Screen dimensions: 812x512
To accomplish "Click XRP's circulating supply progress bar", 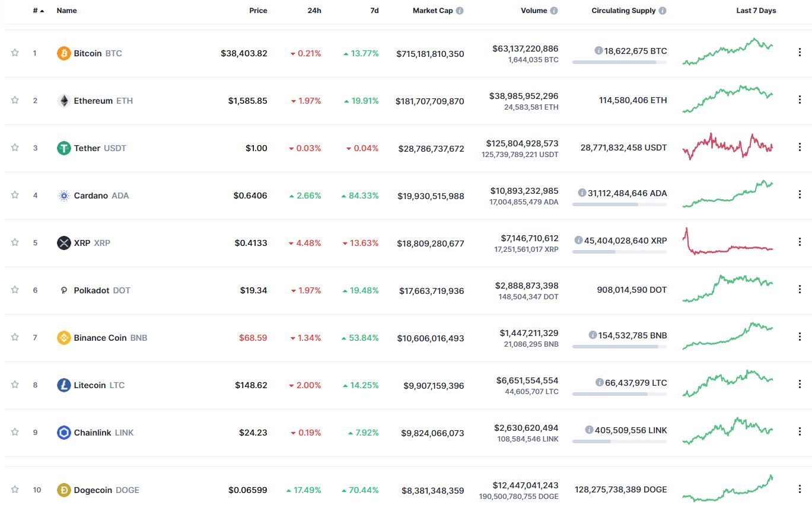I will [x=619, y=251].
